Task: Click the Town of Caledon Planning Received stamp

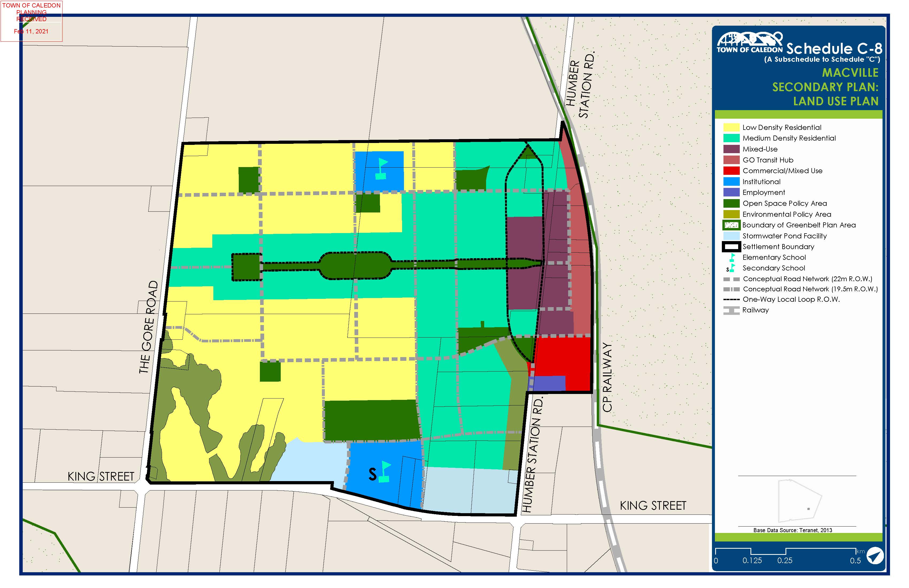Action: (31, 21)
